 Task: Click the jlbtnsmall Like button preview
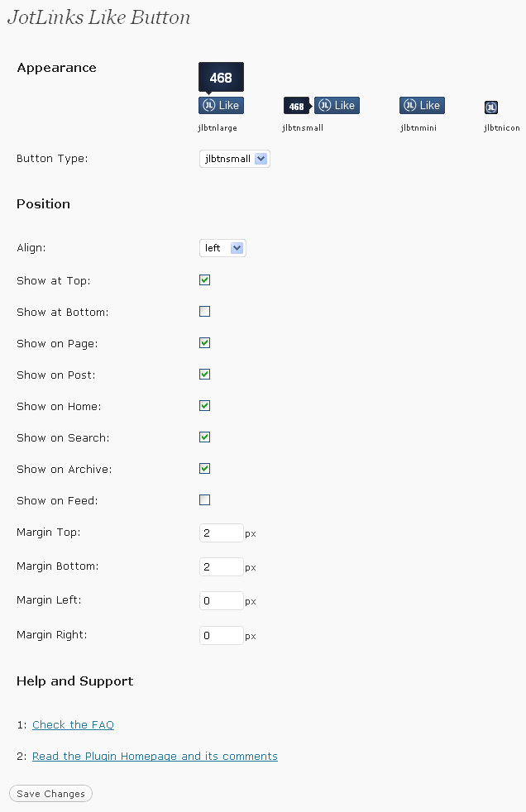[337, 105]
